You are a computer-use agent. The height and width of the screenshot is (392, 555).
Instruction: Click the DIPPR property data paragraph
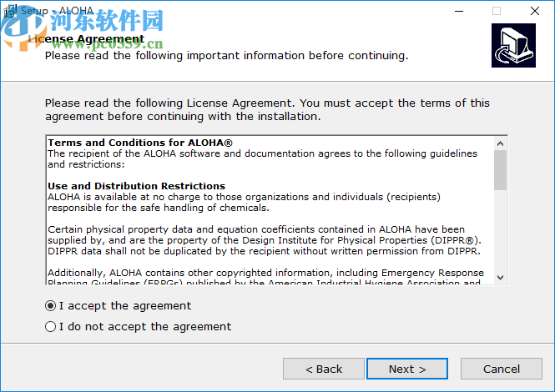click(x=267, y=240)
